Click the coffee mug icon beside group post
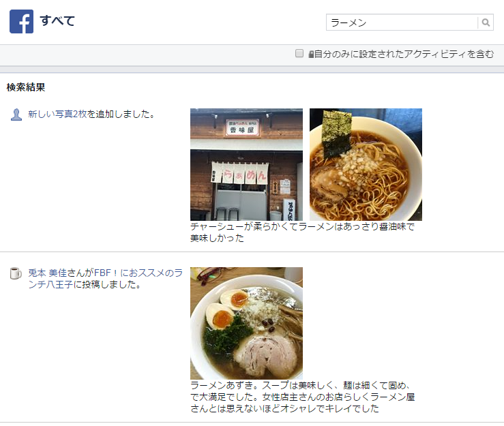Screen dimensions: 504x426 [x=16, y=273]
